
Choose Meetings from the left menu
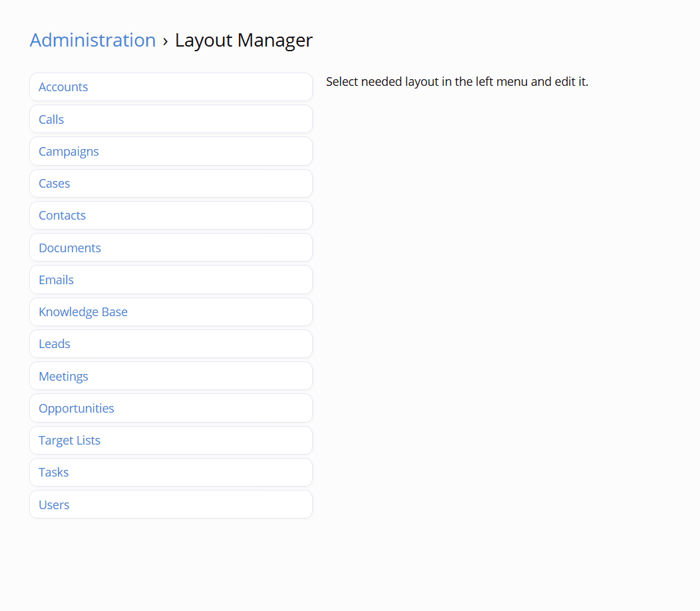pyautogui.click(x=63, y=377)
